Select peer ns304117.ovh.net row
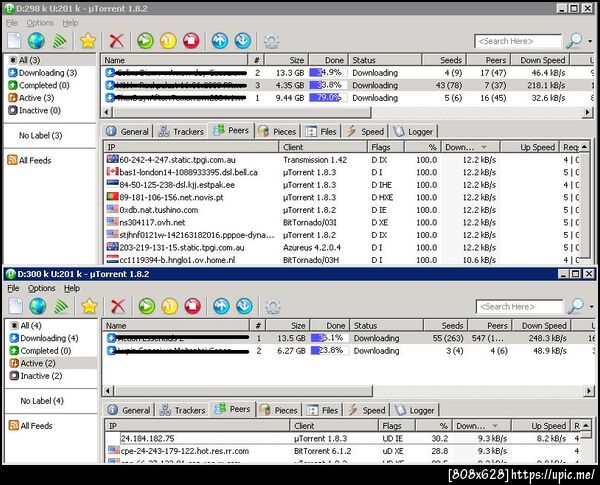600x485 pixels. click(342, 222)
